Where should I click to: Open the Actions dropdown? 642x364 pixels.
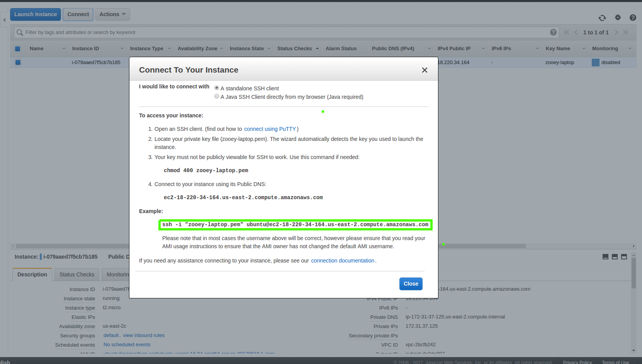[112, 14]
